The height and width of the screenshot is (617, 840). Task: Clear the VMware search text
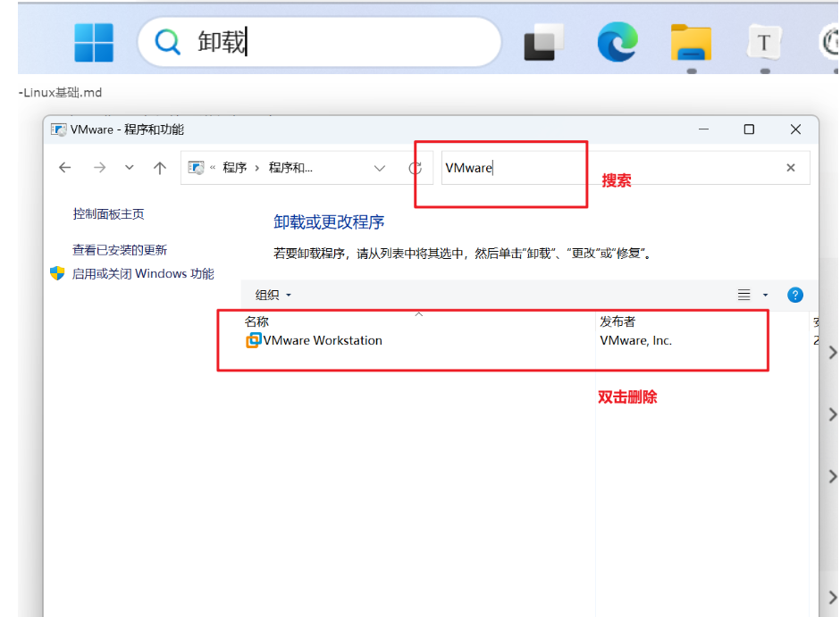click(x=791, y=168)
